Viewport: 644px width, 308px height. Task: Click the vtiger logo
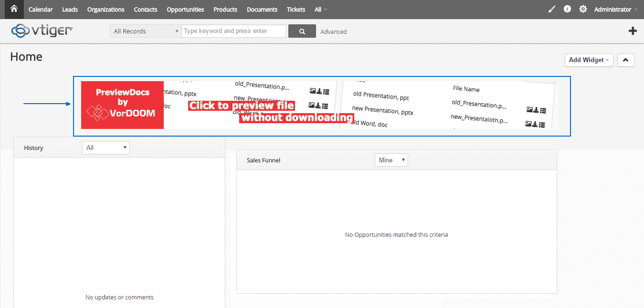coord(42,31)
